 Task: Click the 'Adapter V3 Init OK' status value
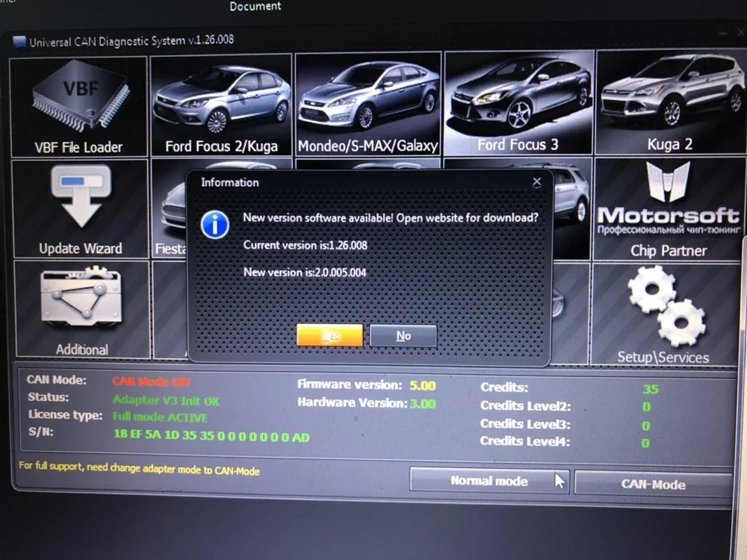coord(167,401)
